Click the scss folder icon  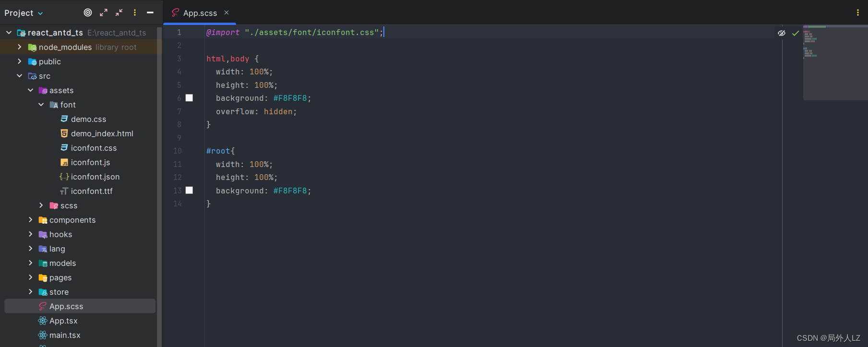[54, 206]
